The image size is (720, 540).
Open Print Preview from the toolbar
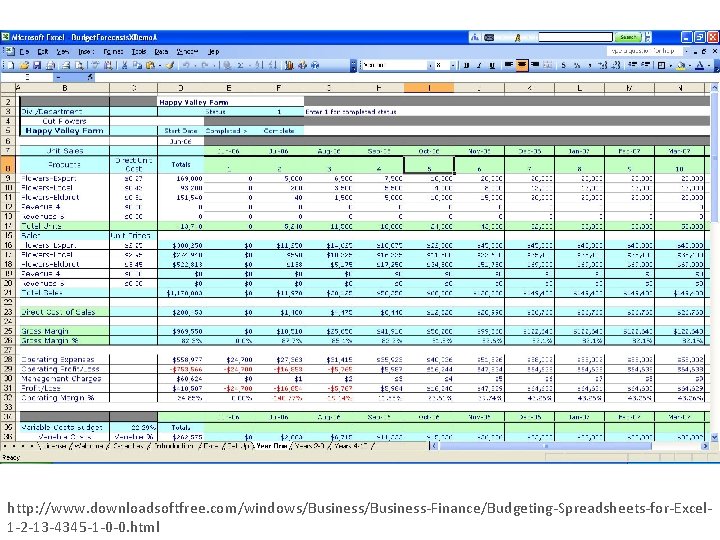coord(79,66)
